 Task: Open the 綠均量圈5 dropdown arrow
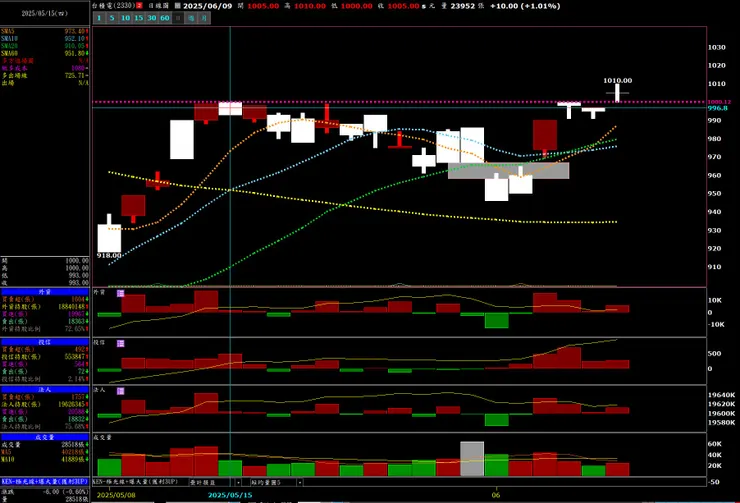(300, 482)
